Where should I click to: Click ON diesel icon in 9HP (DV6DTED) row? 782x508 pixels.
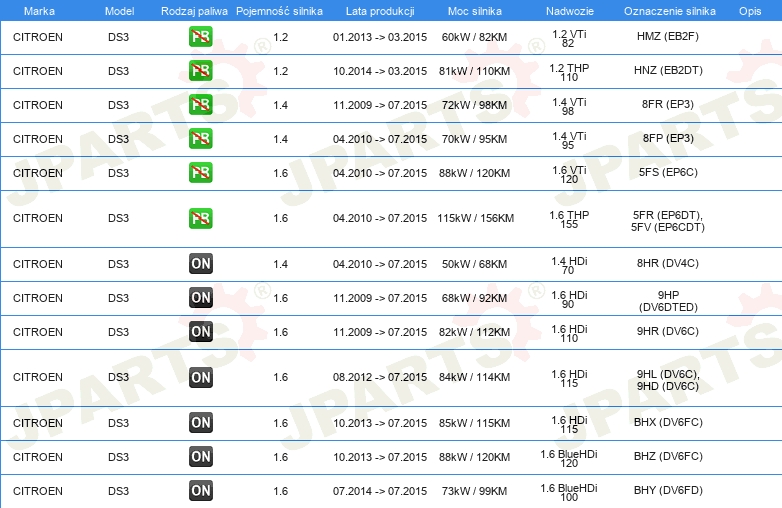click(x=200, y=297)
